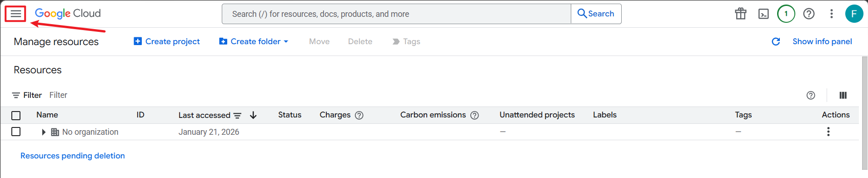This screenshot has width=868, height=178.
Task: Click the Status column header
Action: pyautogui.click(x=289, y=115)
